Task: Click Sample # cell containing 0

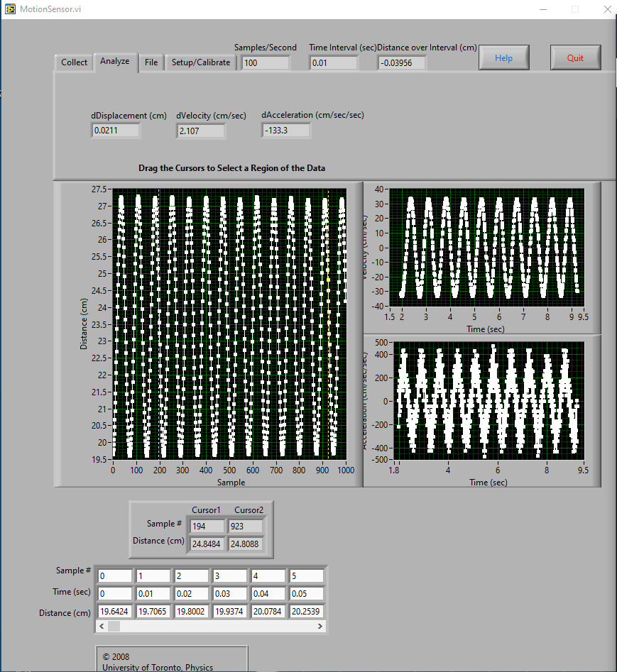Action: pyautogui.click(x=114, y=576)
